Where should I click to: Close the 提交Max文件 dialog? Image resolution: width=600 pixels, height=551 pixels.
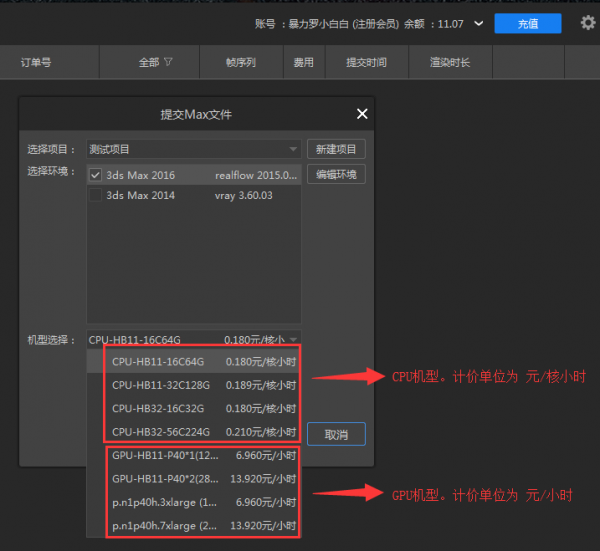point(361,114)
